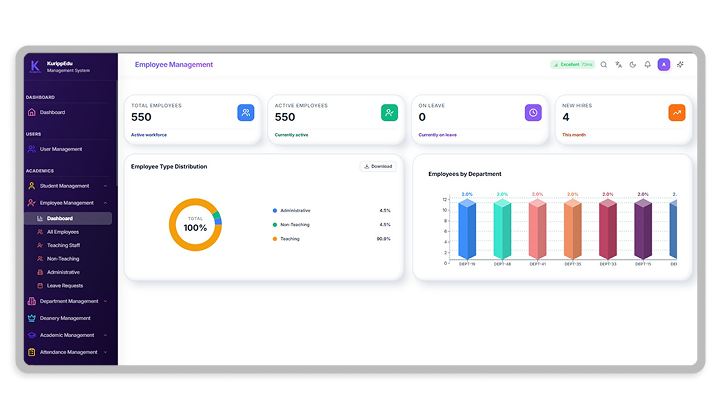
Task: Click the sparkle icon in header
Action: point(680,65)
